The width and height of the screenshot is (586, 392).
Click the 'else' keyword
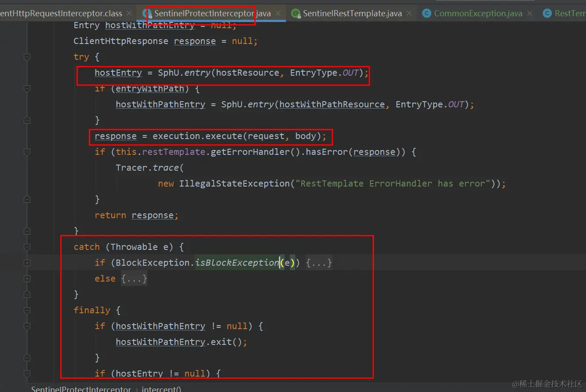[x=105, y=278]
